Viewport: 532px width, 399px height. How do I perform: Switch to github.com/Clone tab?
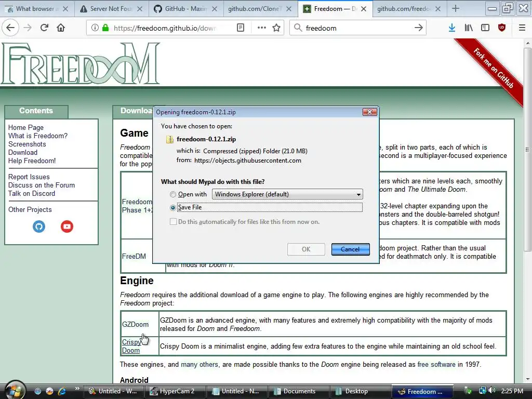point(255,9)
